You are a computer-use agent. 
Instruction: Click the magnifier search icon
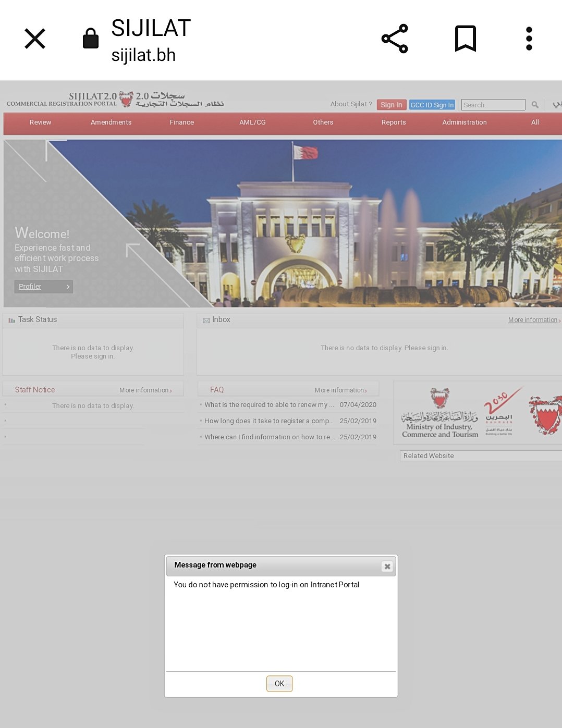pos(535,105)
